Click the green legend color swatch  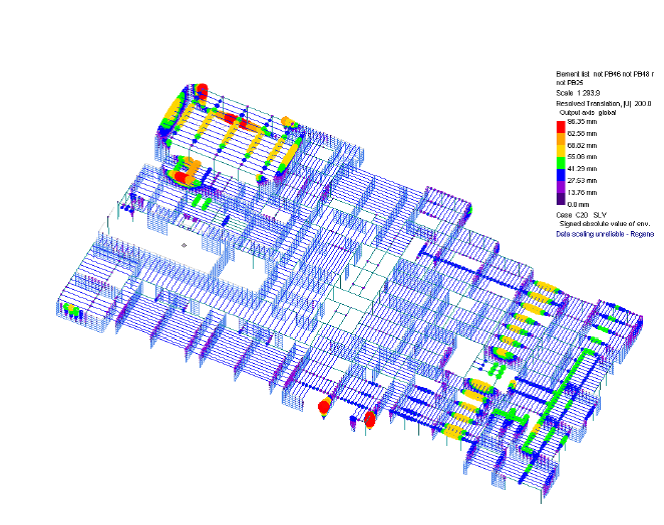(560, 162)
